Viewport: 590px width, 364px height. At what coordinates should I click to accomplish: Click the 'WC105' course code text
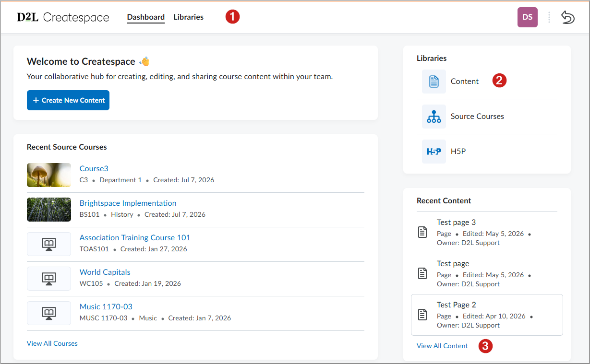click(91, 284)
